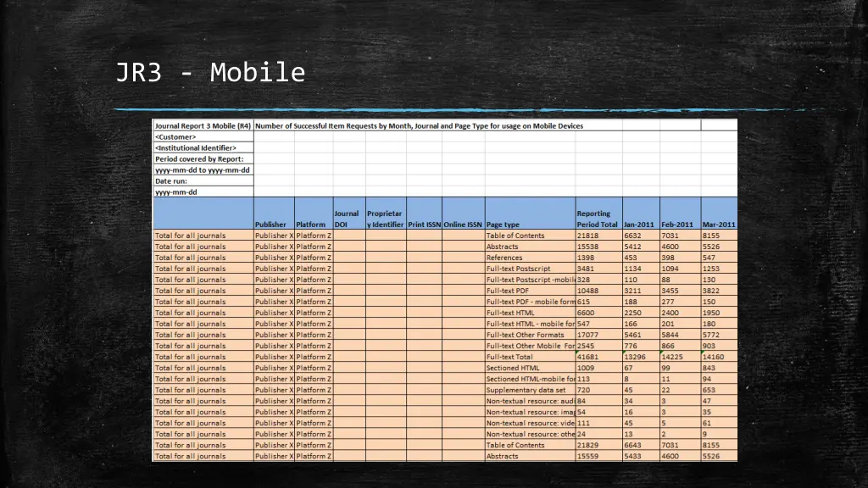Select the Feb-2011 value "14225"
The width and height of the screenshot is (868, 488).
pyautogui.click(x=680, y=357)
